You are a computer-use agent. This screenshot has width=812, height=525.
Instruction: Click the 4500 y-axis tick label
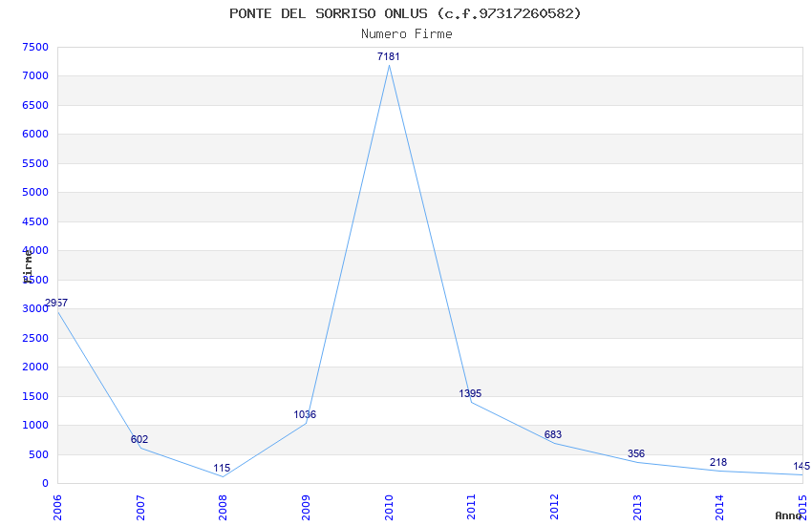pos(35,221)
